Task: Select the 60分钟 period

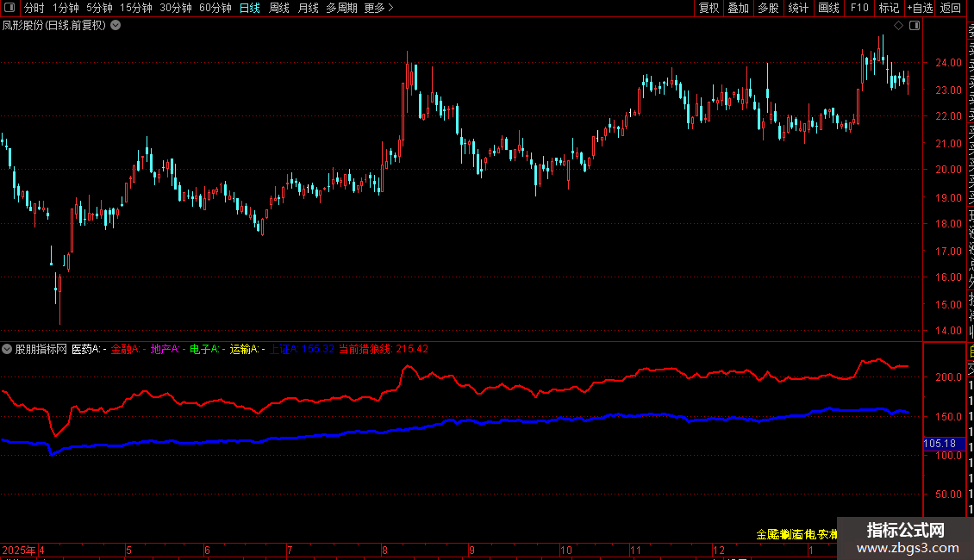Action: pyautogui.click(x=215, y=8)
